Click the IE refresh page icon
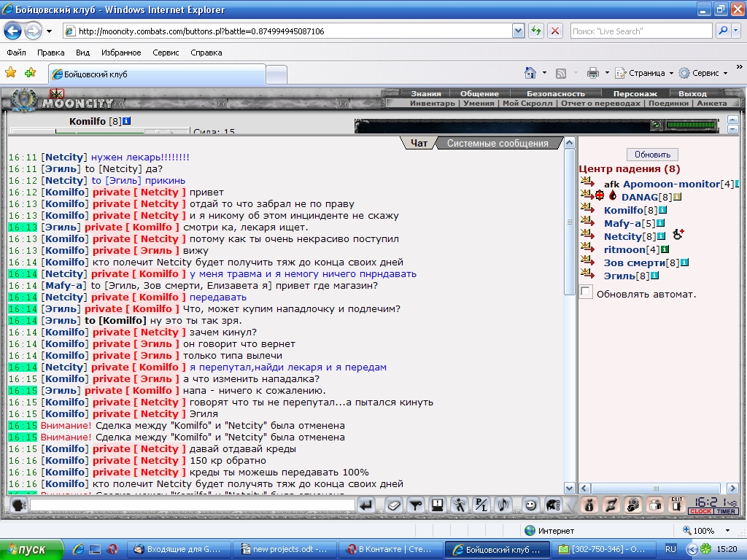The height and width of the screenshot is (560, 747). point(536,31)
